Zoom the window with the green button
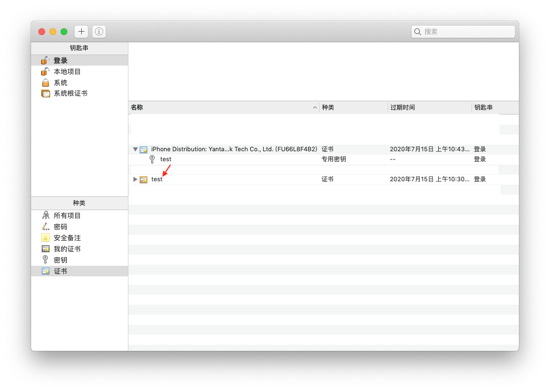 pyautogui.click(x=64, y=32)
